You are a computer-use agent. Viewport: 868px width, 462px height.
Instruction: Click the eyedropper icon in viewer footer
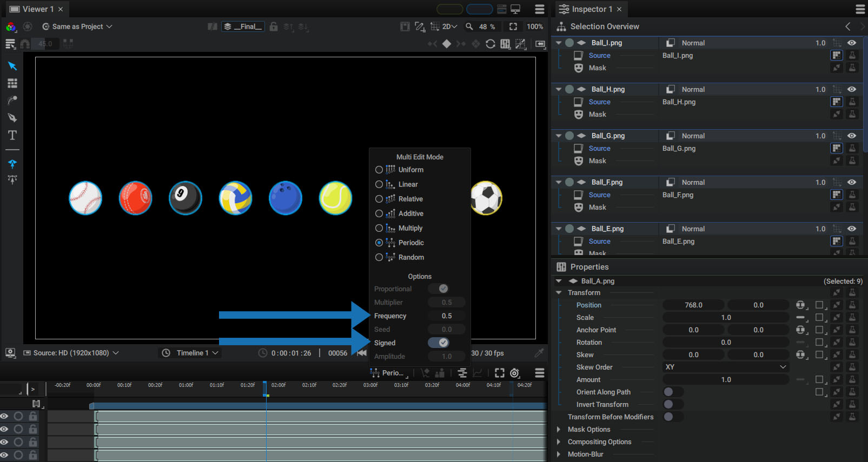point(539,353)
